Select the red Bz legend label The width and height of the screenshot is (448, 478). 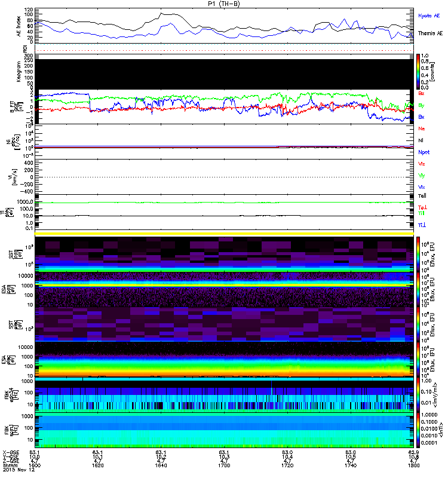pos(421,93)
